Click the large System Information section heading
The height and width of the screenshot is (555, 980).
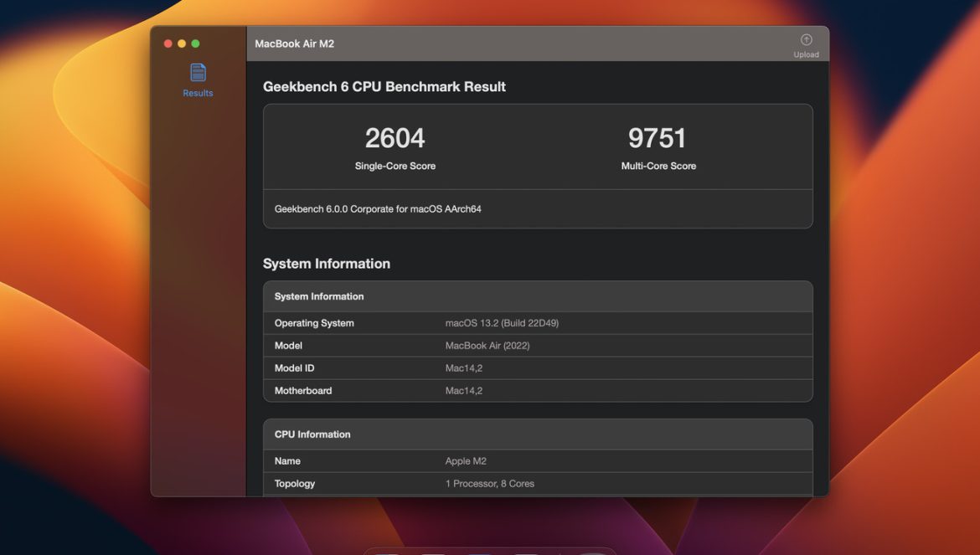(327, 264)
